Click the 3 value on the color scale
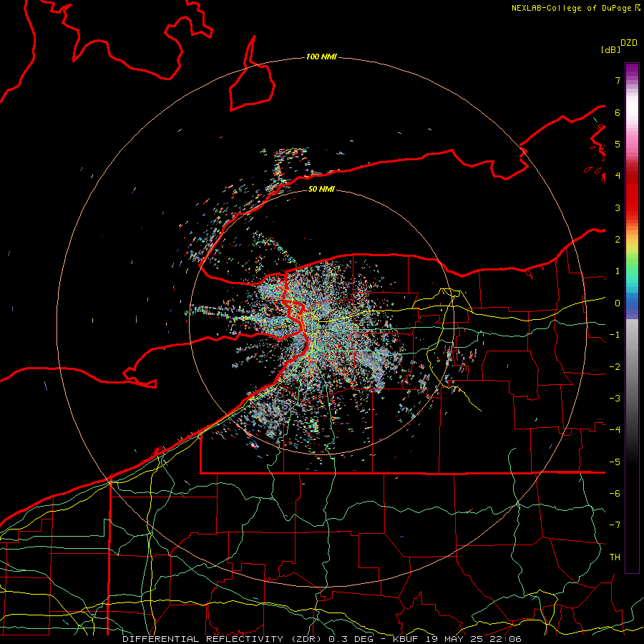The width and height of the screenshot is (644, 644). pos(618,208)
